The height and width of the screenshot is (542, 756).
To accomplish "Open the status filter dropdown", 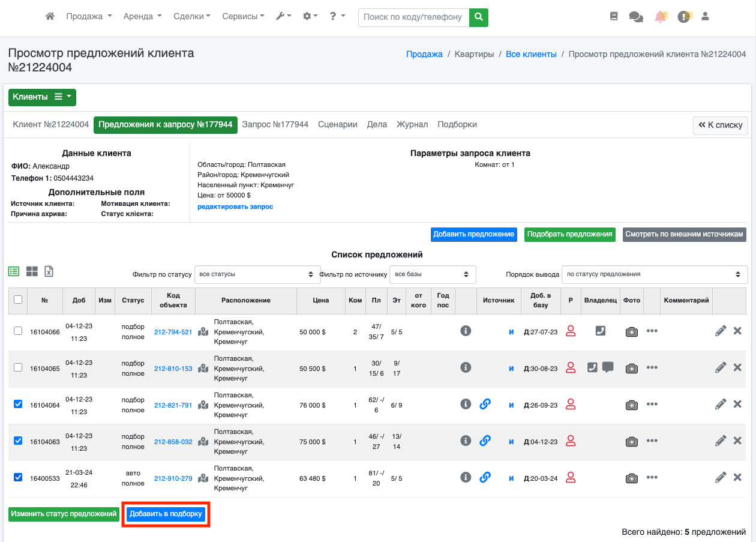I will pos(257,274).
